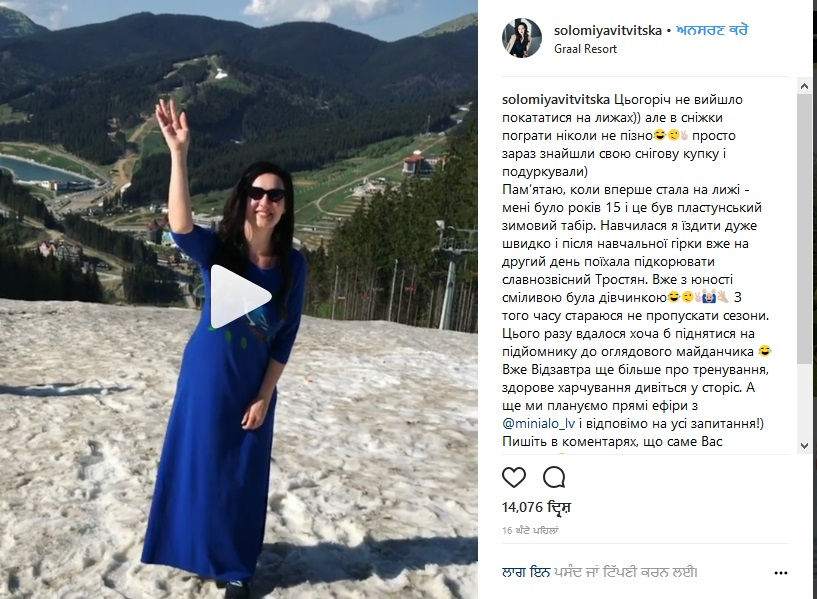The image size is (817, 599).
Task: Click the log in link below the post
Action: (526, 572)
